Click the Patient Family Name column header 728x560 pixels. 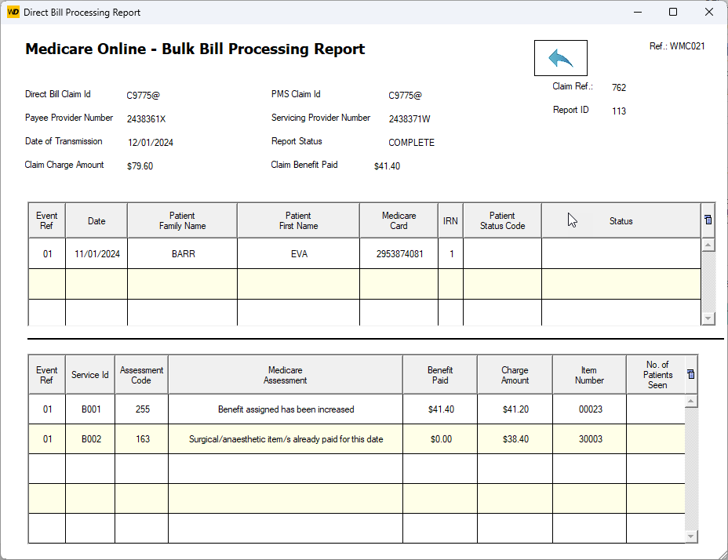pyautogui.click(x=182, y=221)
